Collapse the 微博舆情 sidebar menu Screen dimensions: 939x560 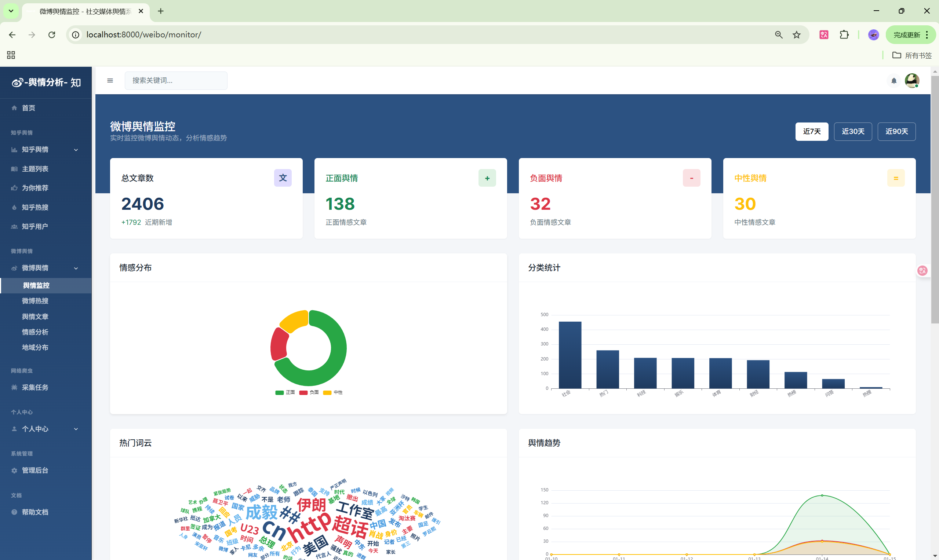coord(45,268)
